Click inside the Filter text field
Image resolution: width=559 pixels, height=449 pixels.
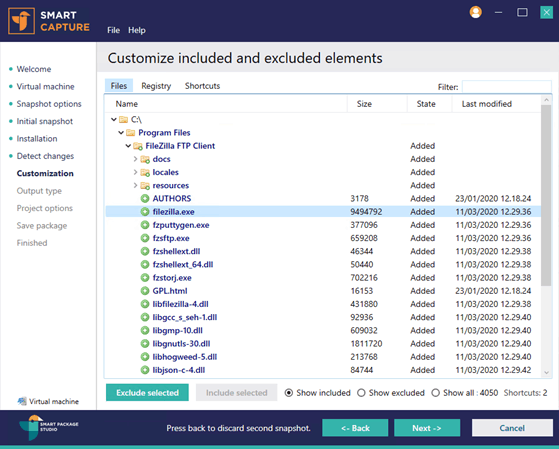click(507, 87)
